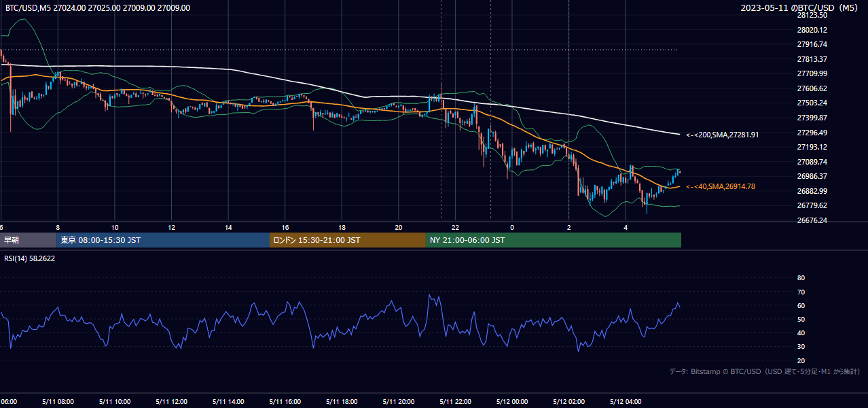Click the RSI(14) 58.2622 indicator label
868x408 pixels.
pos(29,258)
